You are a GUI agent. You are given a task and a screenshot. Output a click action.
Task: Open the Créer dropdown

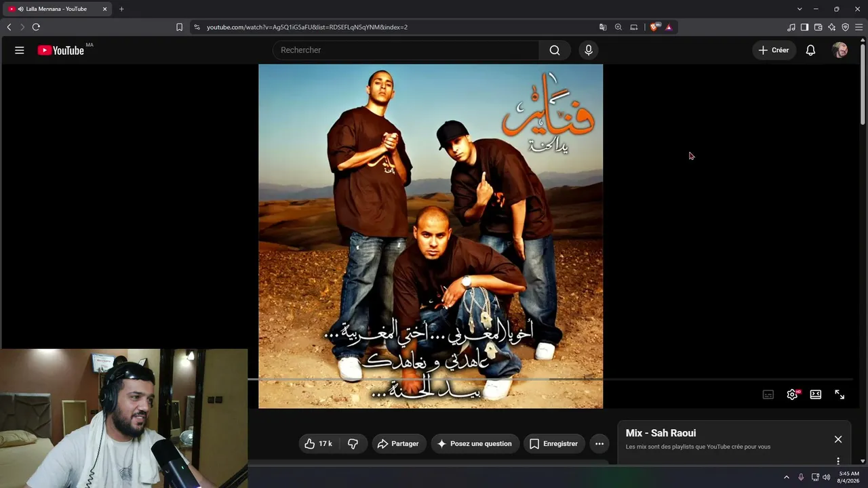pos(774,50)
